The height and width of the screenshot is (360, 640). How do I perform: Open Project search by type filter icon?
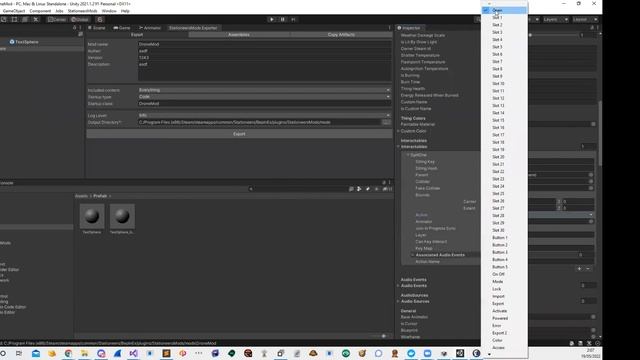click(x=359, y=189)
